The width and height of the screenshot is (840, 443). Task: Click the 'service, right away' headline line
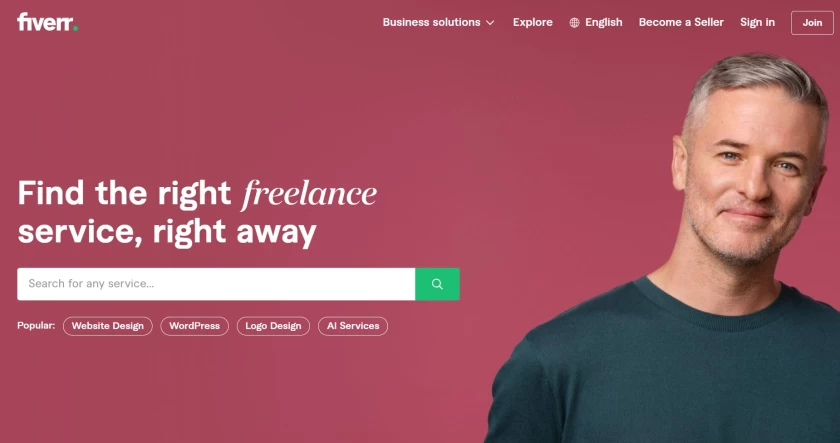point(167,232)
